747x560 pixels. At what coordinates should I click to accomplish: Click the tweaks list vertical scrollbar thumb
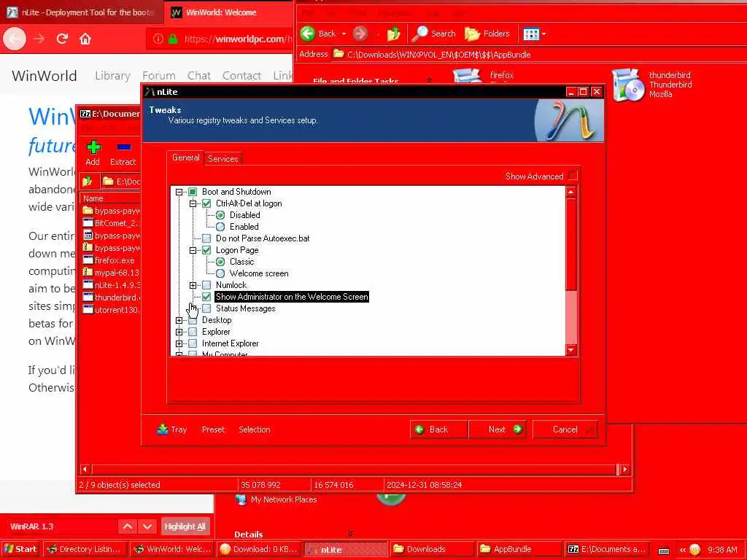[571, 244]
